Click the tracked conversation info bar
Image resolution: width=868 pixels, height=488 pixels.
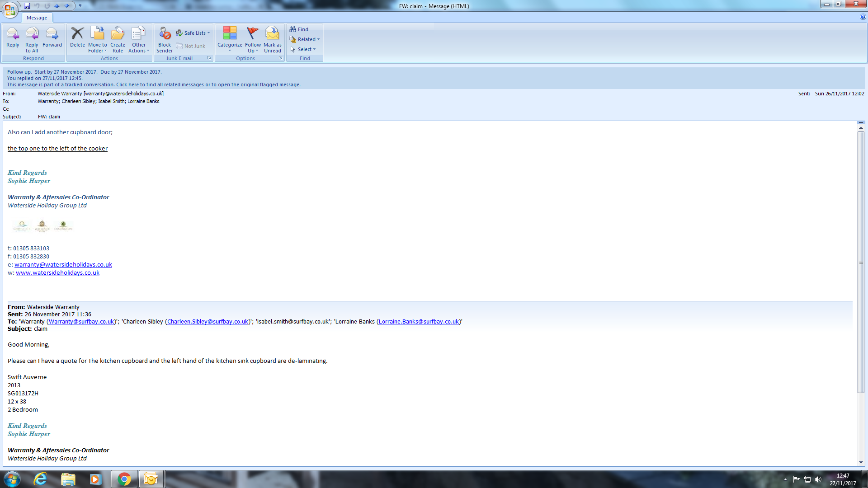pyautogui.click(x=154, y=84)
